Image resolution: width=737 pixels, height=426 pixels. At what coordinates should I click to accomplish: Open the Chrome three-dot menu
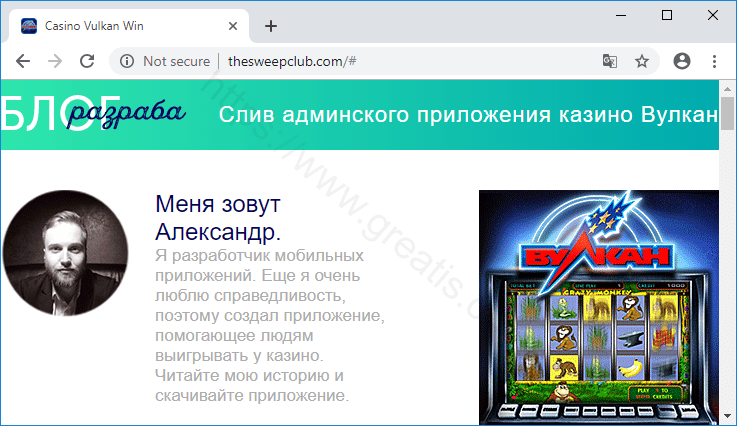[x=715, y=61]
